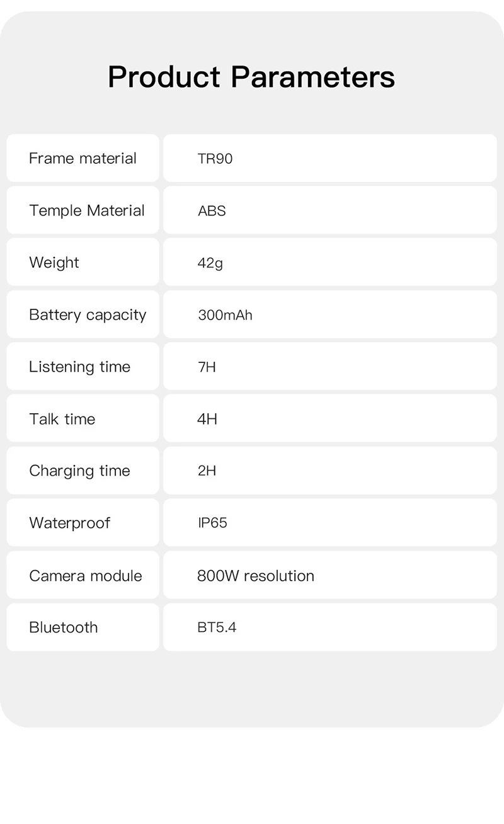Select the Talk time label
This screenshot has height=824, width=504.
coord(62,419)
